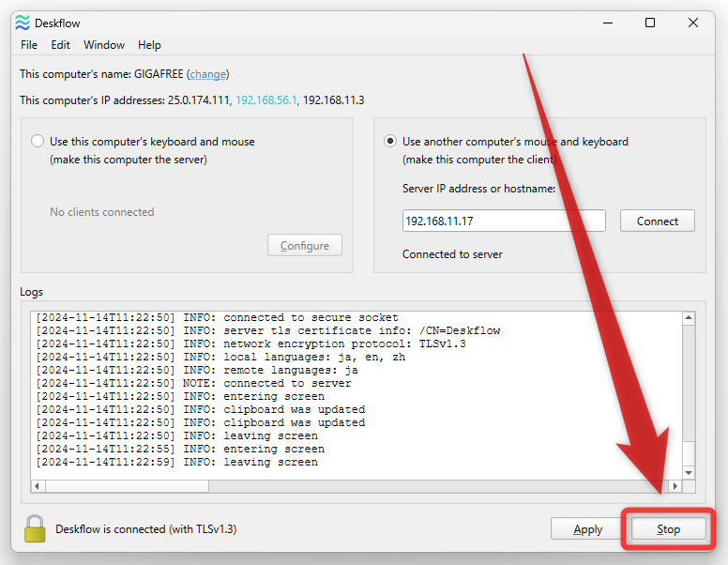728x565 pixels.
Task: Select the use this computer as server radio
Action: point(38,141)
